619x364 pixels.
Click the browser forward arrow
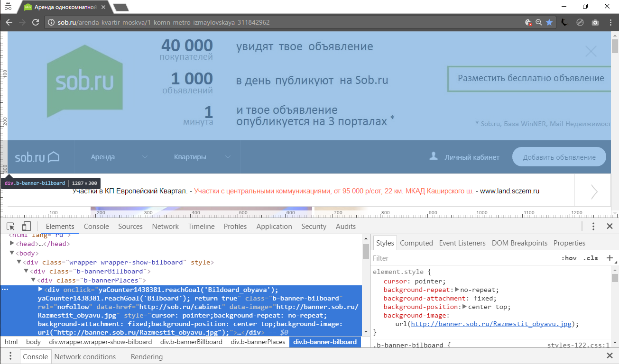click(x=22, y=22)
